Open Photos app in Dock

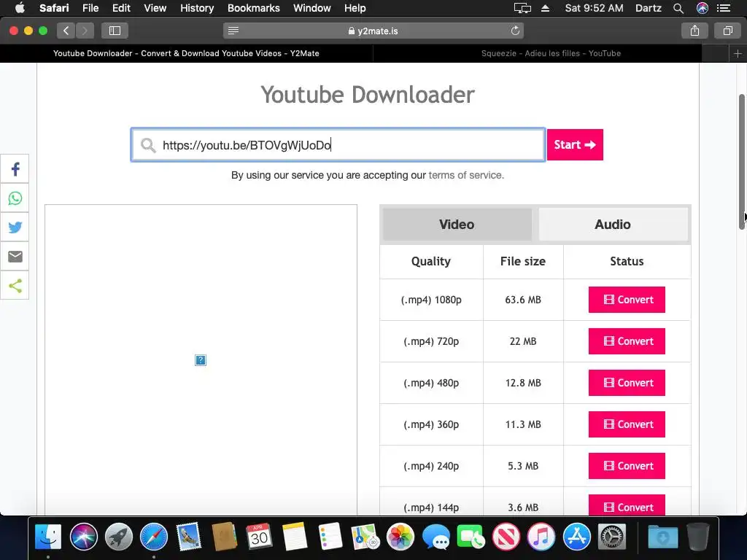(400, 537)
